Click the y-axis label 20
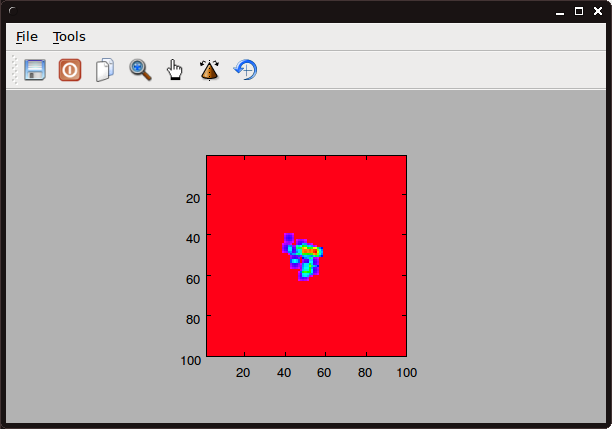This screenshot has width=612, height=429. click(193, 198)
